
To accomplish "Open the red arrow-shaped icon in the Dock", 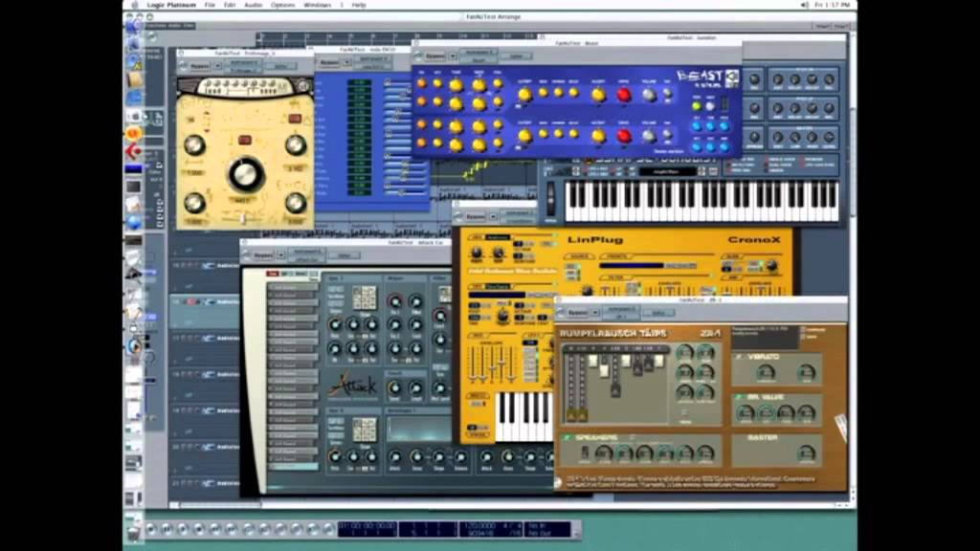I will click(133, 151).
